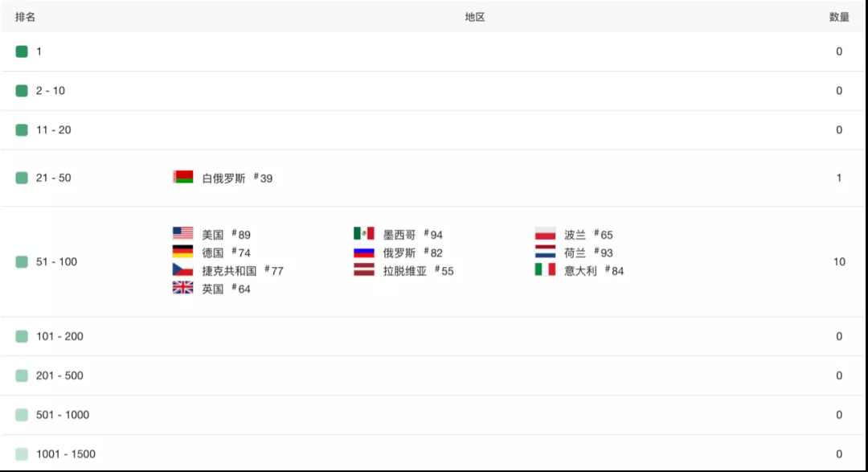Open the 拉脱维亚 #55 entry
Viewport: 868px width, 472px height.
tap(418, 271)
